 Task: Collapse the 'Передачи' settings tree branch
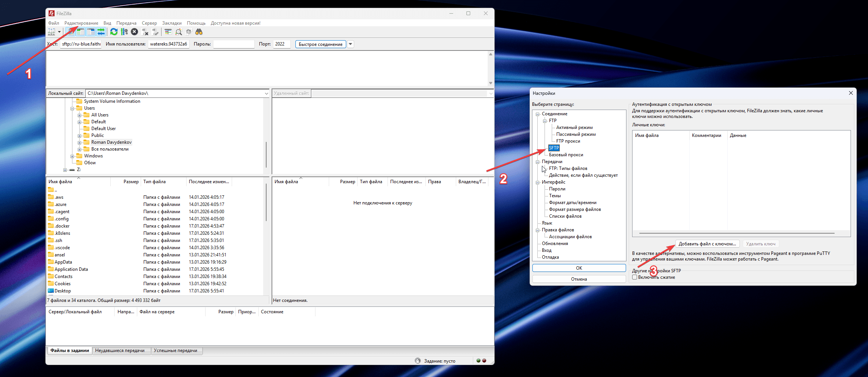click(537, 162)
